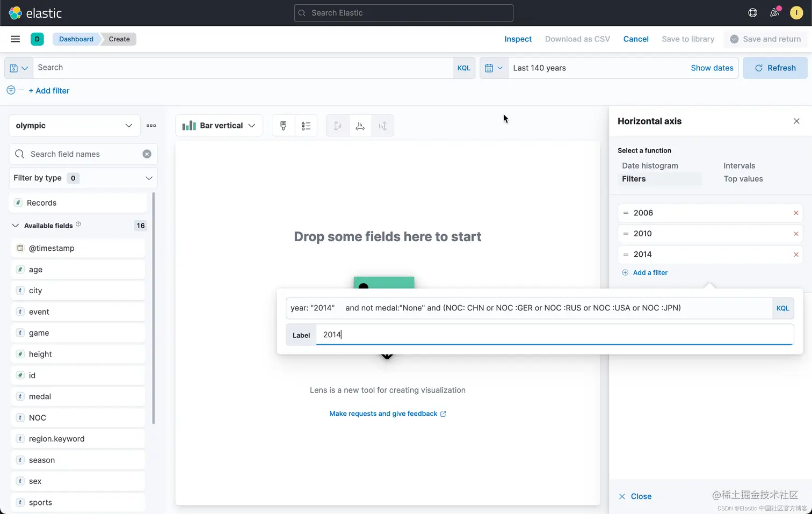Click + Add filter
The height and width of the screenshot is (514, 812).
[49, 91]
